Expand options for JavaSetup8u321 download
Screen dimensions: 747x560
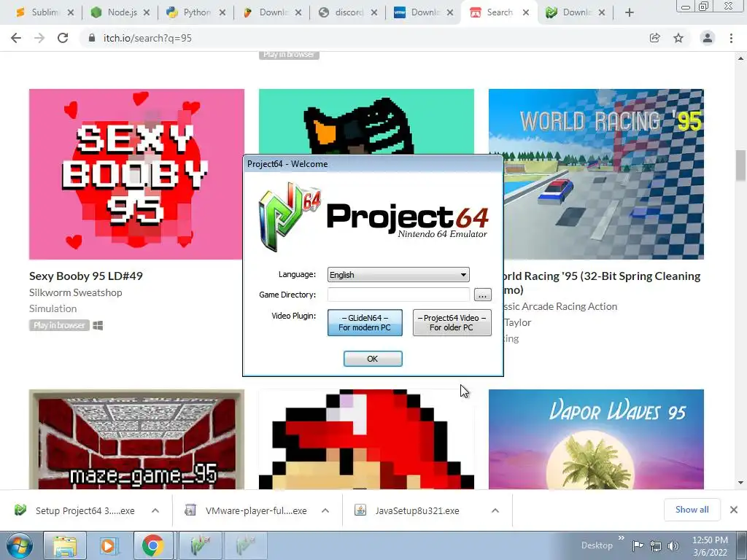coord(495,510)
